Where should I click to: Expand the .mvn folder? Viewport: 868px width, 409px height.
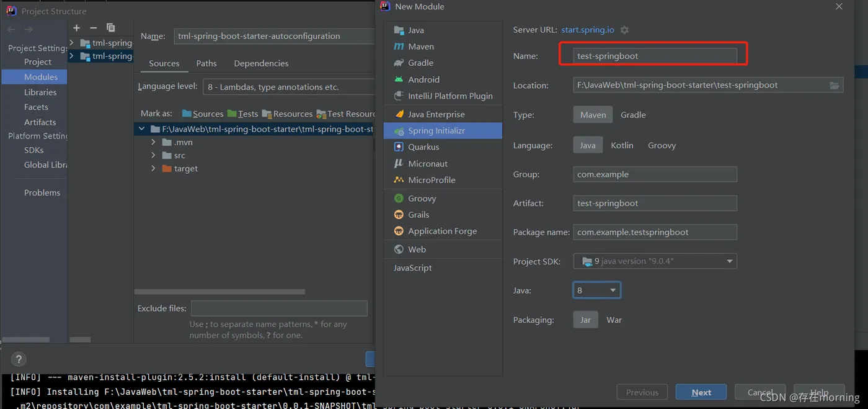(x=153, y=142)
